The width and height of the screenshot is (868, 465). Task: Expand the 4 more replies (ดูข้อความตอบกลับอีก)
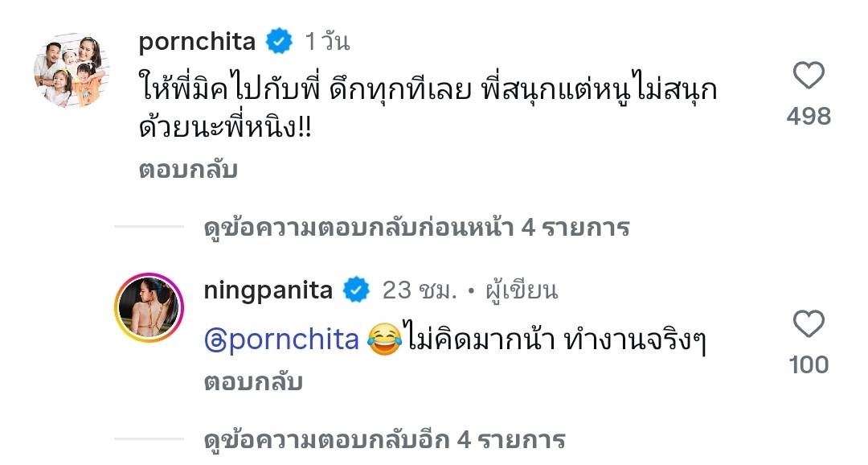click(385, 440)
